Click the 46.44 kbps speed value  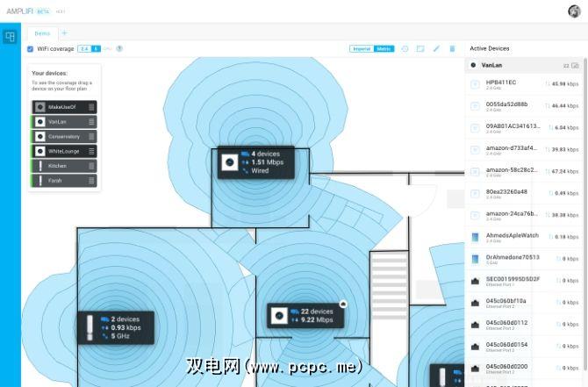565,106
